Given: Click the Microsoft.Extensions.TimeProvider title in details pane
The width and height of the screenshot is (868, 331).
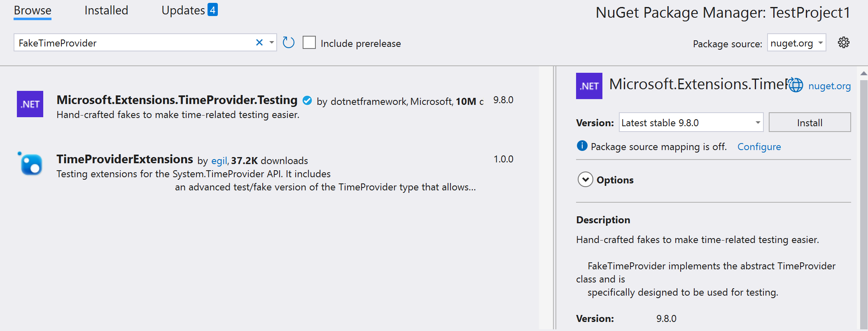Looking at the screenshot, I should coord(698,84).
